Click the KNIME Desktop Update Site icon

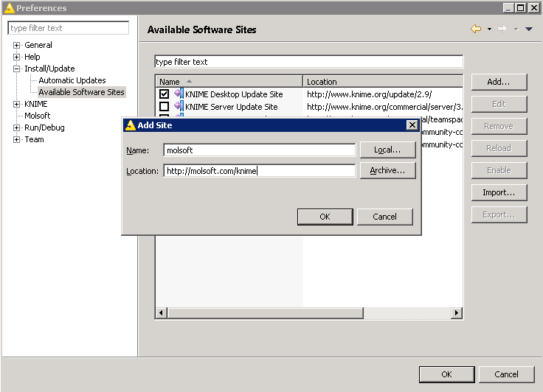coord(179,94)
